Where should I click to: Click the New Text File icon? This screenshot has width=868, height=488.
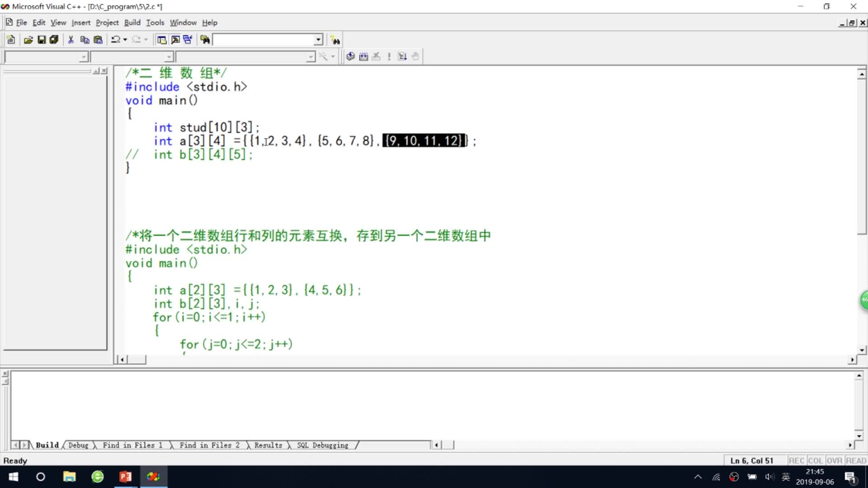[x=11, y=40]
